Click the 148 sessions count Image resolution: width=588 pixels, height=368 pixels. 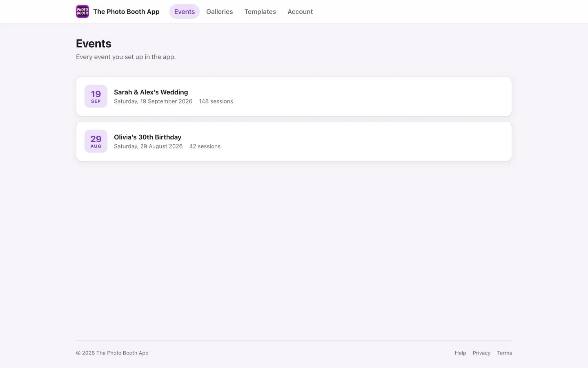click(216, 101)
